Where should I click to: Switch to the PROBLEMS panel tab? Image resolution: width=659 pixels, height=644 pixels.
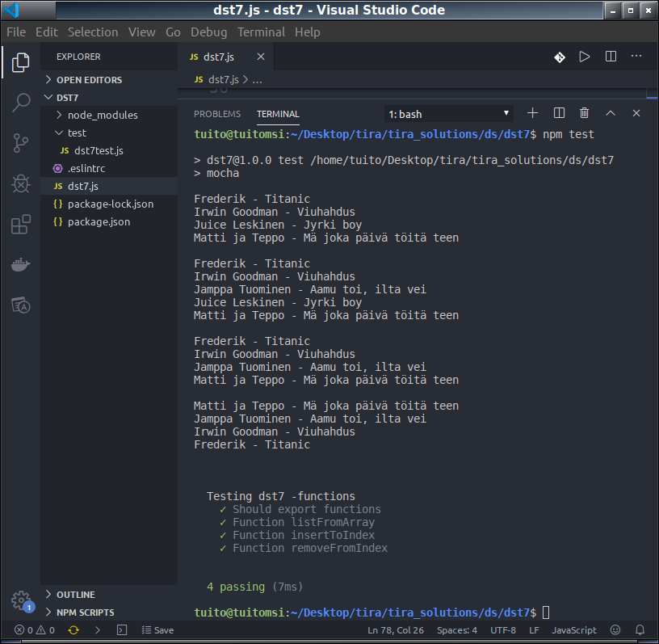[217, 114]
